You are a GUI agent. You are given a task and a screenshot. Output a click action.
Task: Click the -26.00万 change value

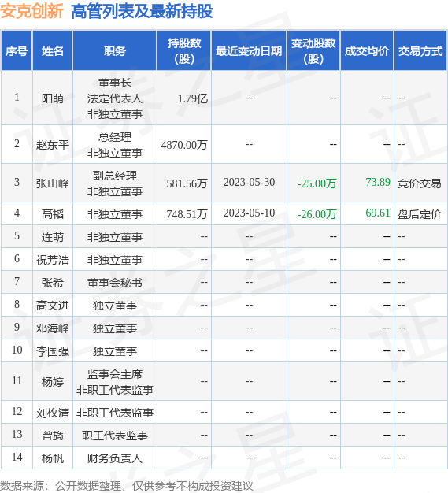click(x=317, y=213)
